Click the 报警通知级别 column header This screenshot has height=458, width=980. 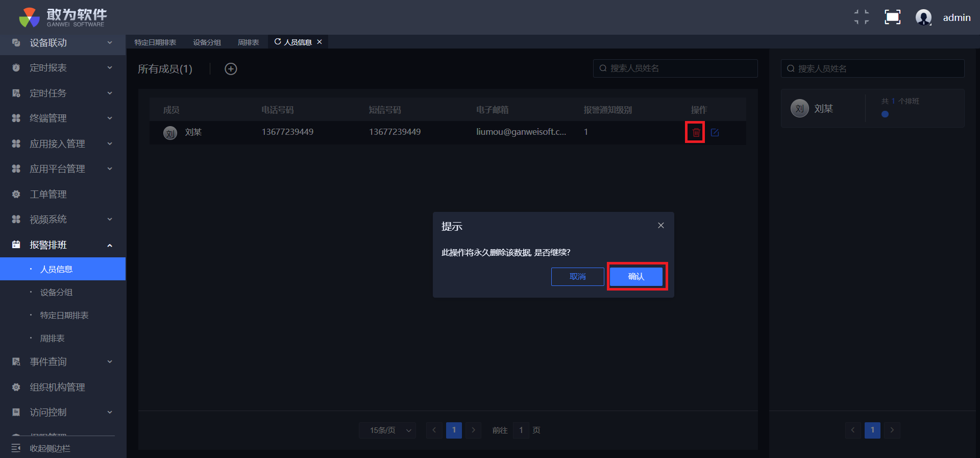(608, 110)
